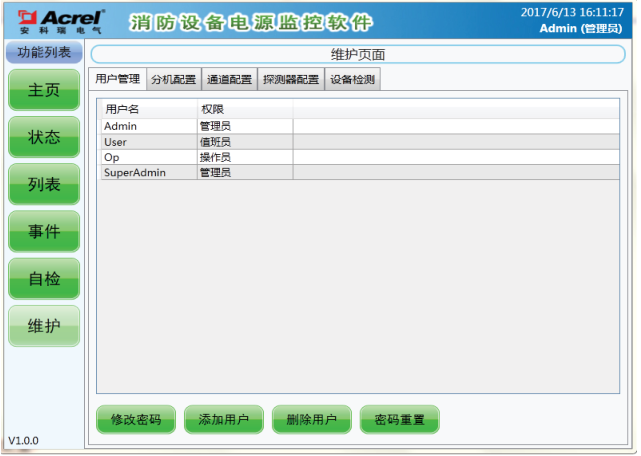
Task: Open the 探测器配置 tab
Action: tap(291, 79)
